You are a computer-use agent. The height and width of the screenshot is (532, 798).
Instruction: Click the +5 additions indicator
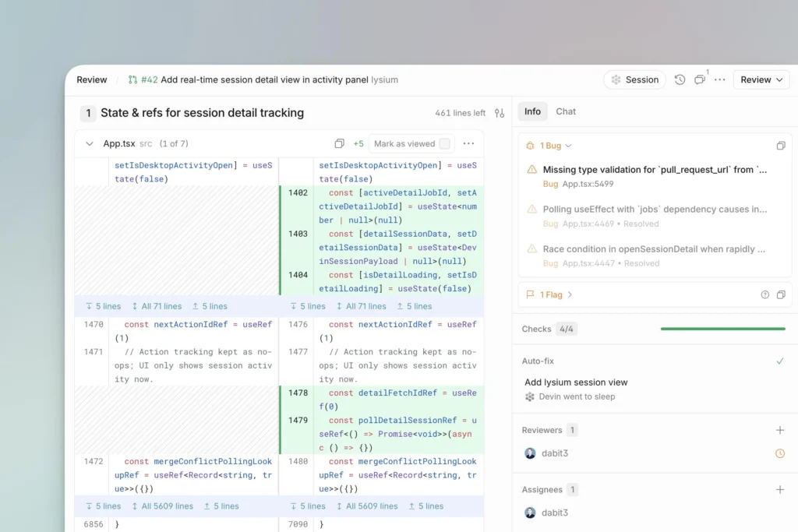358,144
